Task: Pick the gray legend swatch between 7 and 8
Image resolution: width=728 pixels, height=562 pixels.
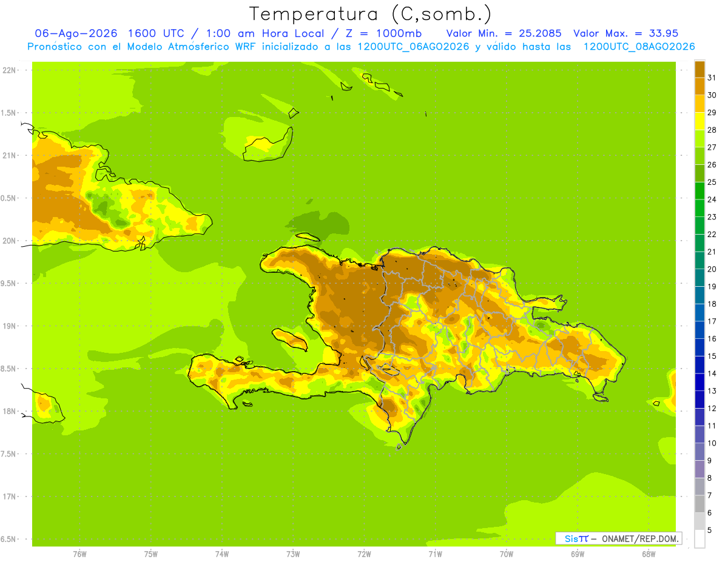Action: coord(699,487)
